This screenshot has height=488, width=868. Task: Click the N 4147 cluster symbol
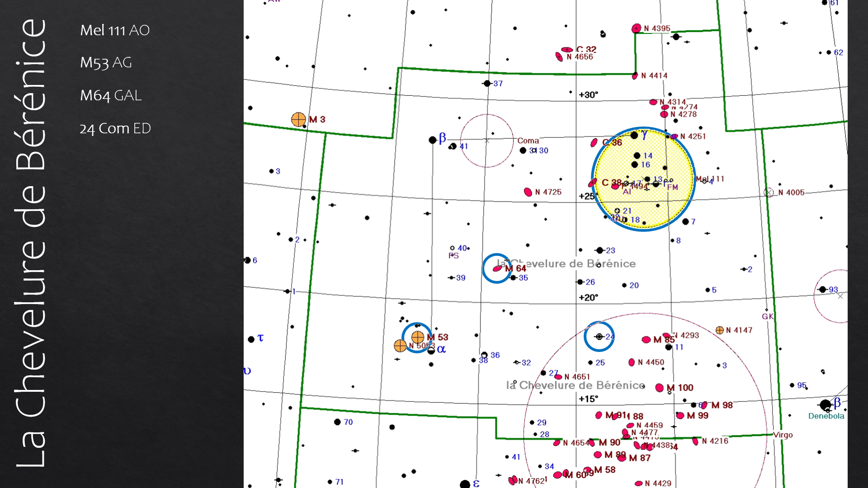[x=720, y=330]
